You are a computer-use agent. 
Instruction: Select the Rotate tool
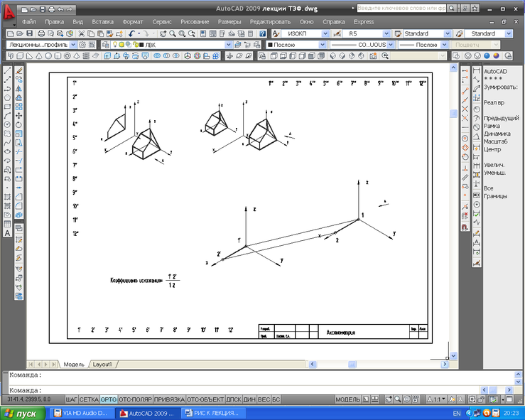[x=18, y=124]
